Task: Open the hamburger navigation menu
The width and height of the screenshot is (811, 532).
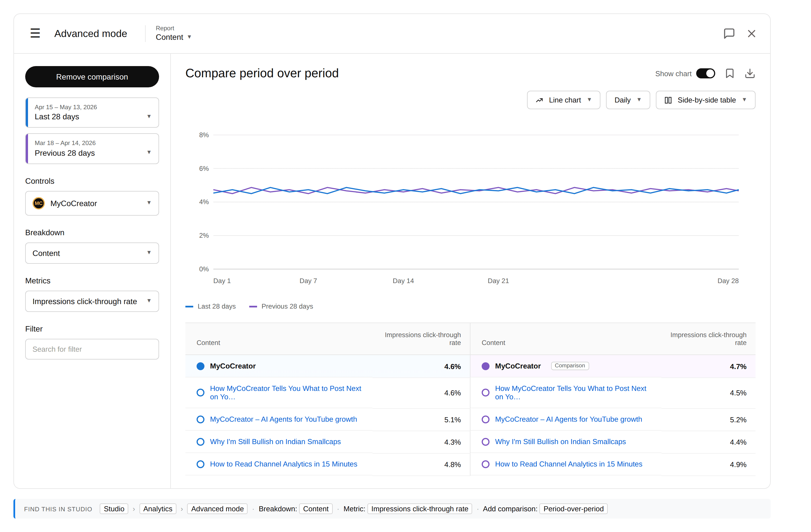Action: 35,33
